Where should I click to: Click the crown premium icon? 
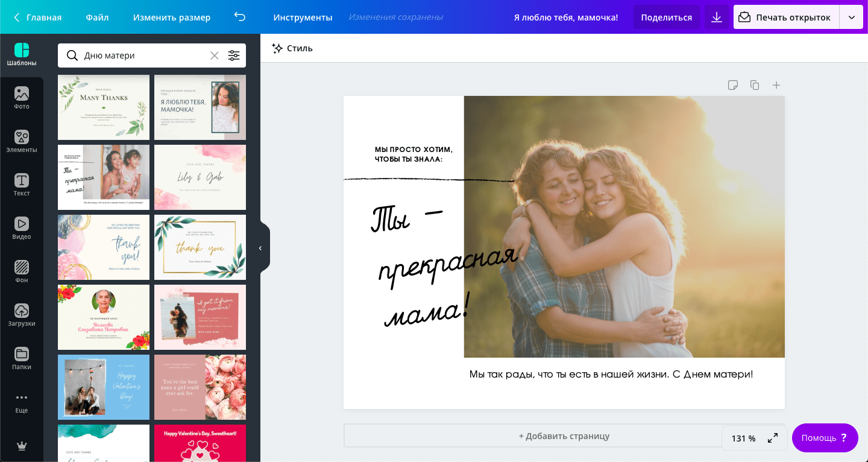(22, 446)
